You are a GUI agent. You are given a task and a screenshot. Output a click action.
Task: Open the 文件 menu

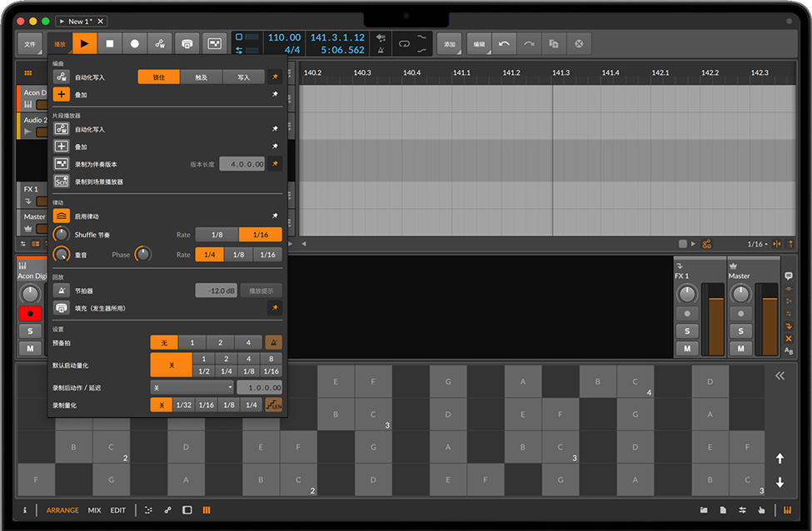pos(30,43)
